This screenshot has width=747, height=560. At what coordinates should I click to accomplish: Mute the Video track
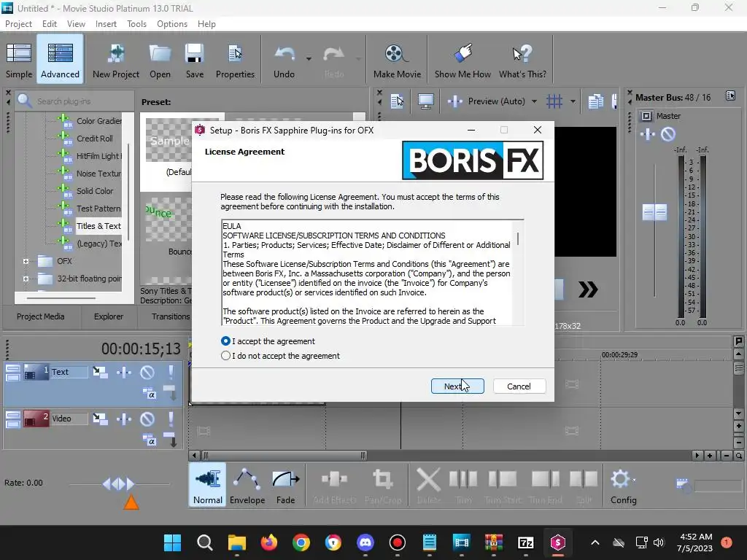(147, 419)
